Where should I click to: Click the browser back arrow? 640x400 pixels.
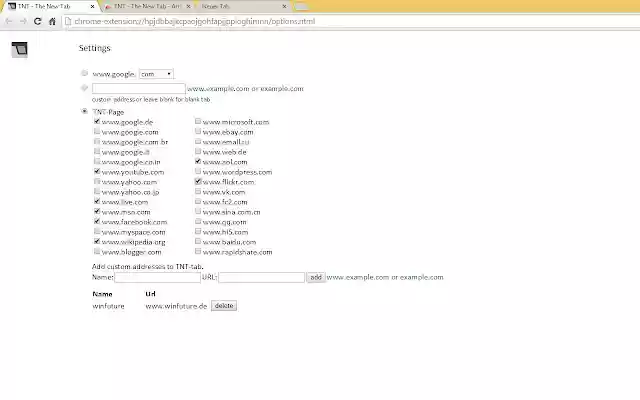point(9,21)
